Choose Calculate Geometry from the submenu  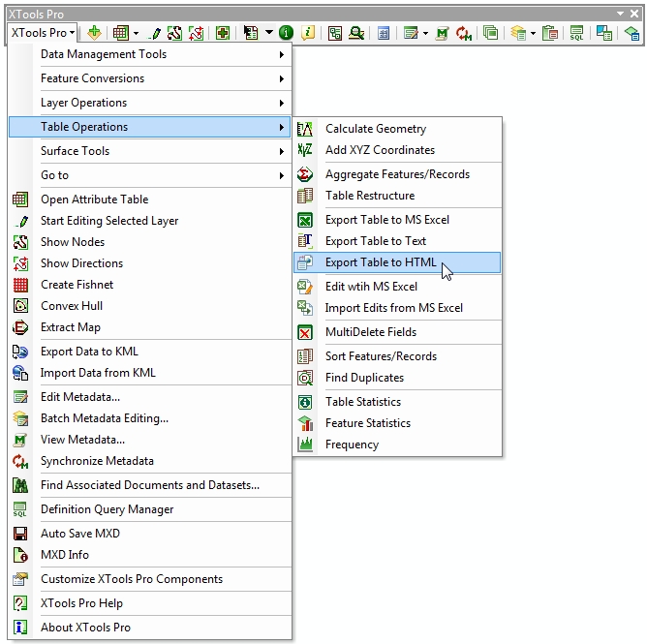point(397,129)
